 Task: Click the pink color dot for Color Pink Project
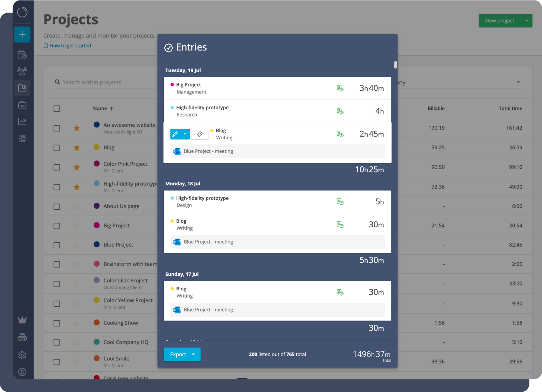[96, 164]
